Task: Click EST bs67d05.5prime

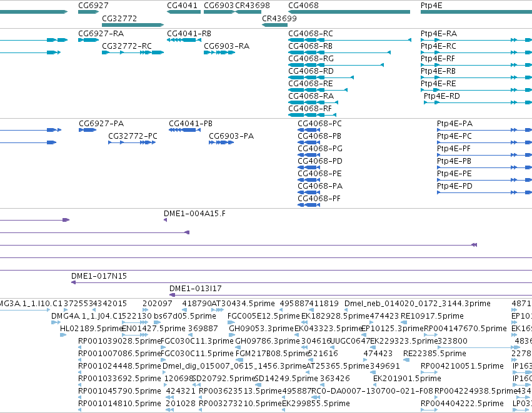Action: coord(157,322)
